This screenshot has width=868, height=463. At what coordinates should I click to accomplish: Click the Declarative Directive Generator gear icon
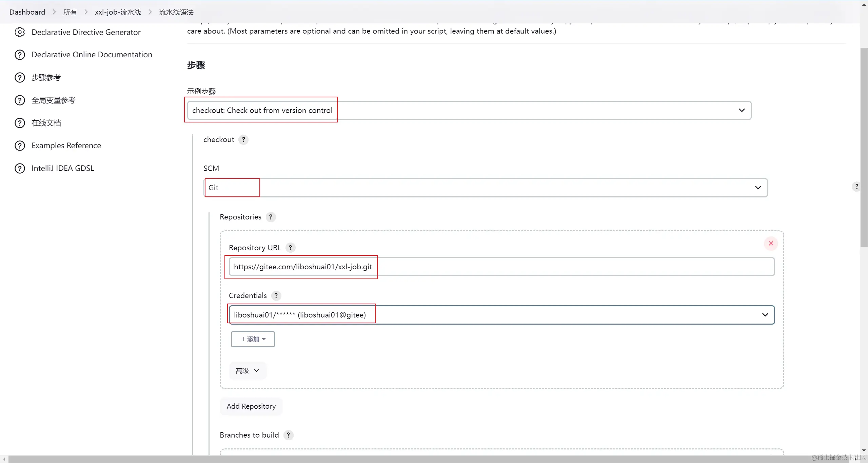point(20,32)
